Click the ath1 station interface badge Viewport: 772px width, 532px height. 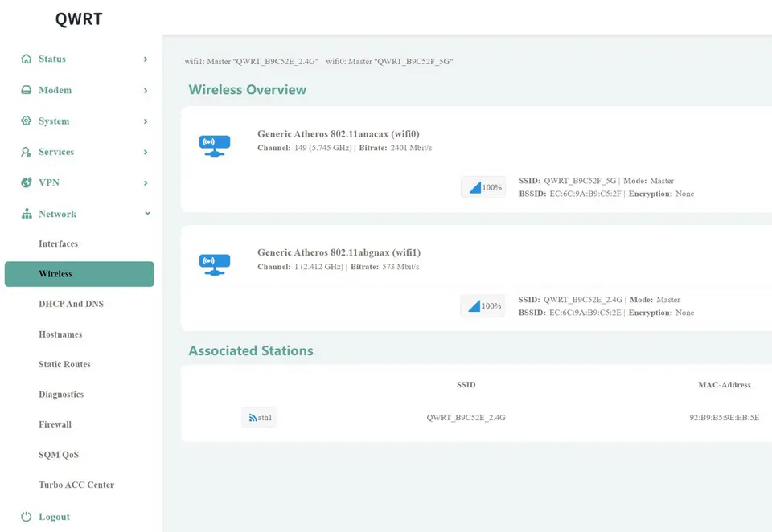tap(260, 418)
